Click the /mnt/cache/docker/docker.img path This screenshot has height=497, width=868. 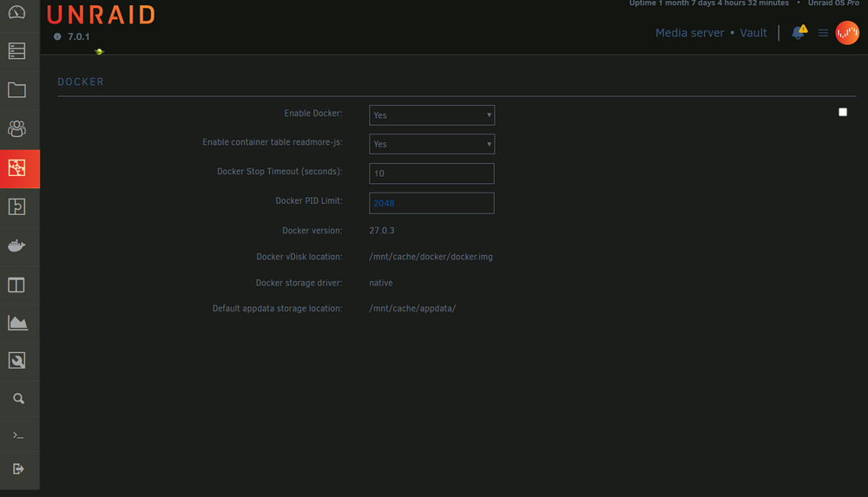click(x=431, y=257)
